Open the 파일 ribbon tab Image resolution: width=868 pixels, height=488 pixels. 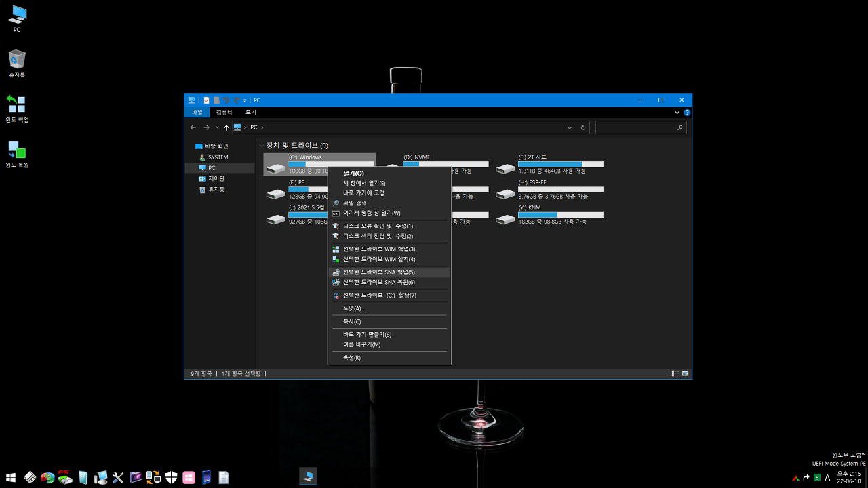(x=197, y=112)
